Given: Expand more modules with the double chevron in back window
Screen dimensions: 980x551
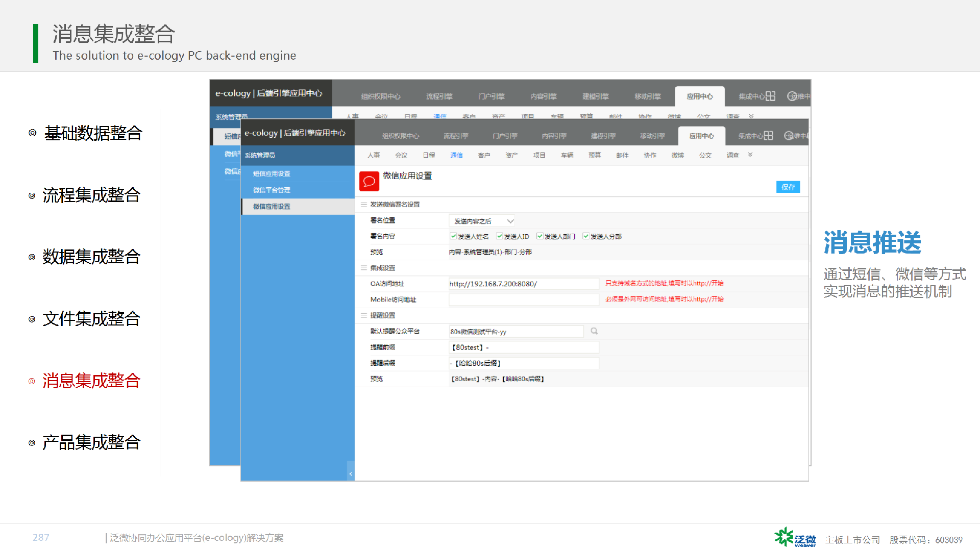Looking at the screenshot, I should point(751,116).
